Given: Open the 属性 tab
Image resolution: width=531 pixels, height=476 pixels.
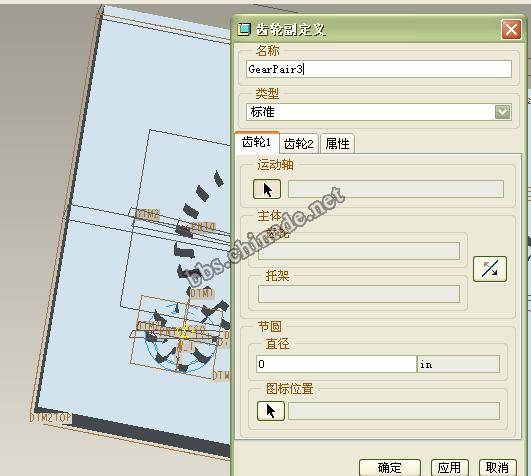Looking at the screenshot, I should tap(337, 144).
